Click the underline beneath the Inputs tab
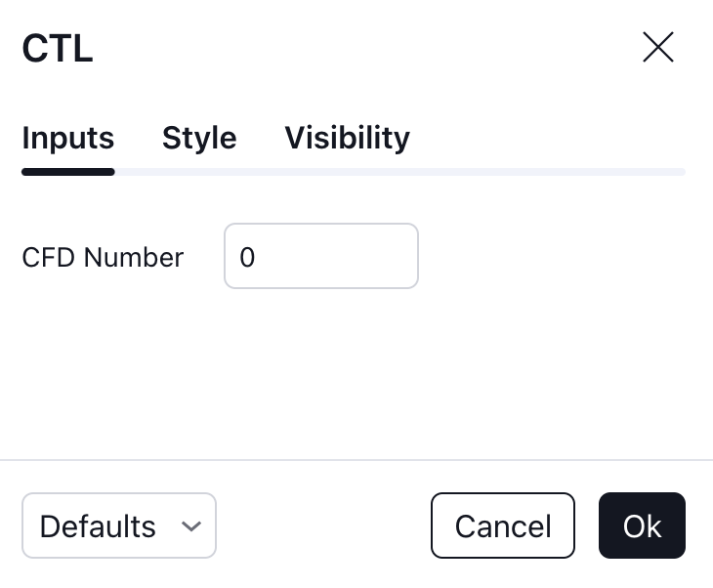Screen dimensions: 713x588 [x=68, y=172]
